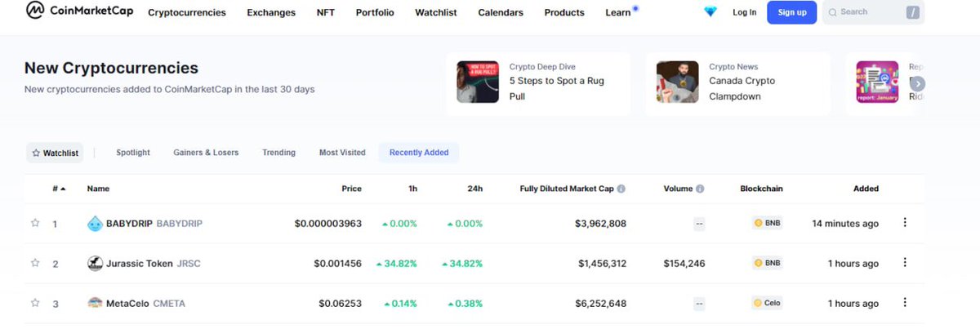
Task: Click BNB chain badge in BABYDRIP row
Action: point(767,223)
